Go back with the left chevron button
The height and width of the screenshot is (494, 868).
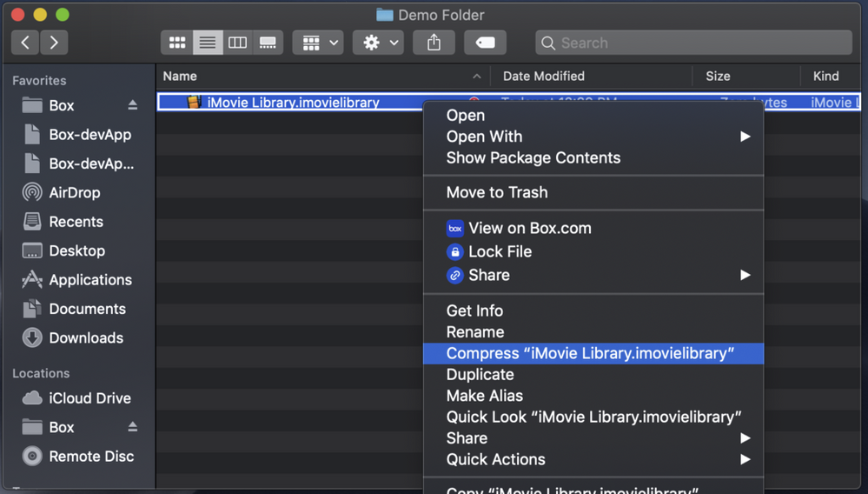coord(25,43)
